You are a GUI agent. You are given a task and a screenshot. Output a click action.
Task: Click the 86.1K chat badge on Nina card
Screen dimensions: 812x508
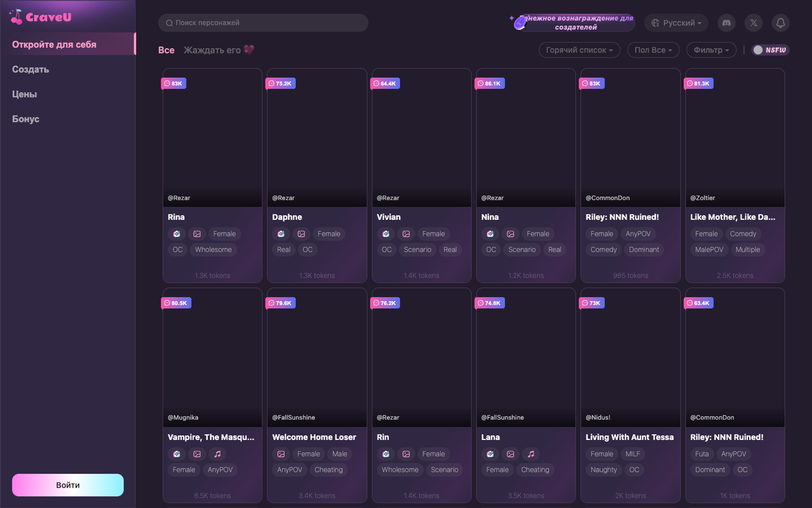[x=490, y=83]
